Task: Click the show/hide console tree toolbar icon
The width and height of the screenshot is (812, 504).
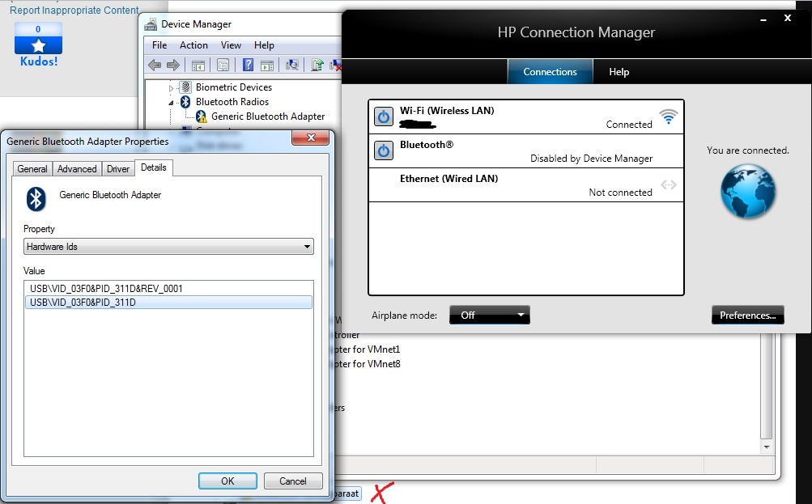Action: pos(198,66)
